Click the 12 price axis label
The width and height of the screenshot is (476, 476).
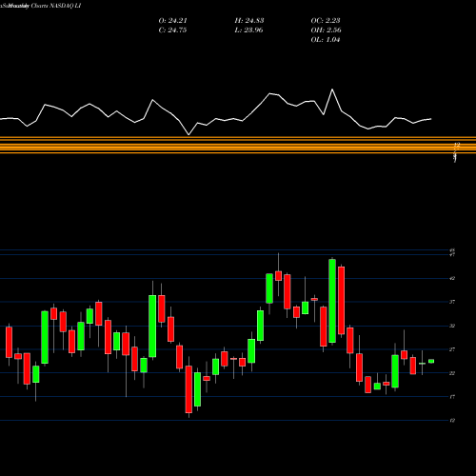452,421
